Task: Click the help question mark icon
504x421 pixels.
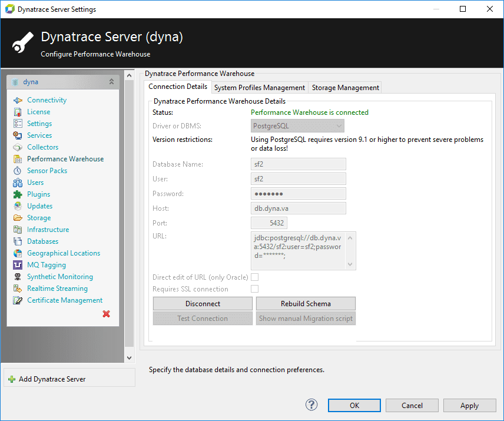Action: 311,405
